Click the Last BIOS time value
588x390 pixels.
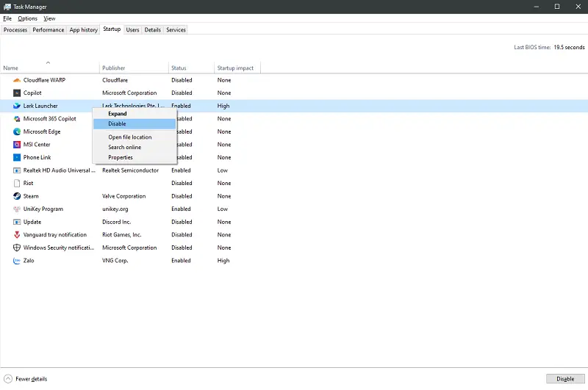(569, 47)
